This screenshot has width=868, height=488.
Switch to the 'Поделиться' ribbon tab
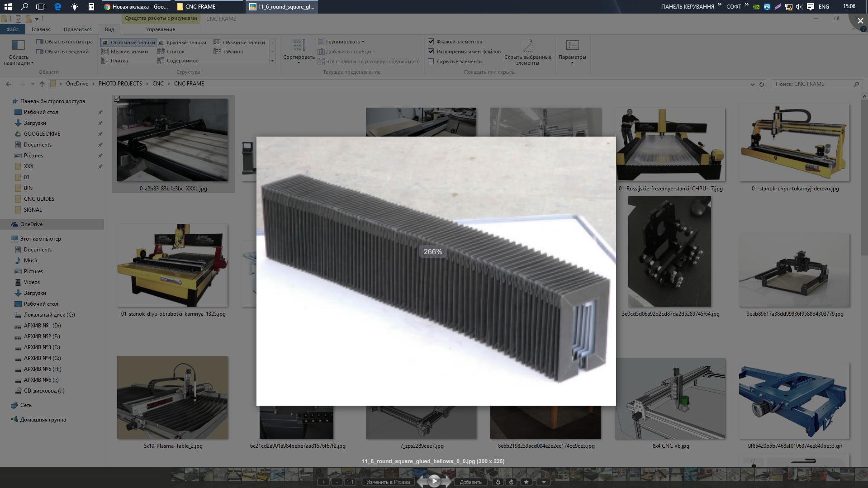coord(78,29)
